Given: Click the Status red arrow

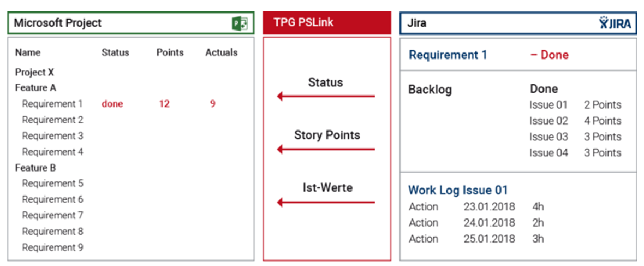Looking at the screenshot, I should [326, 97].
